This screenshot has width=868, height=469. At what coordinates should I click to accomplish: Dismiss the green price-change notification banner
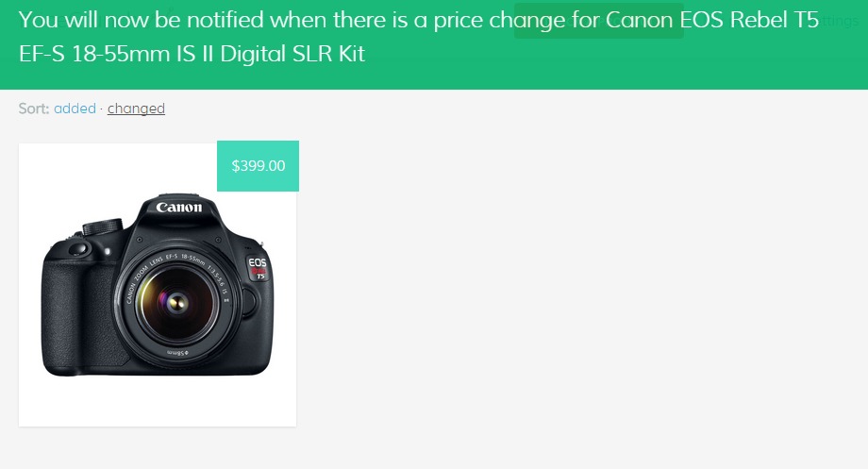coord(434,44)
